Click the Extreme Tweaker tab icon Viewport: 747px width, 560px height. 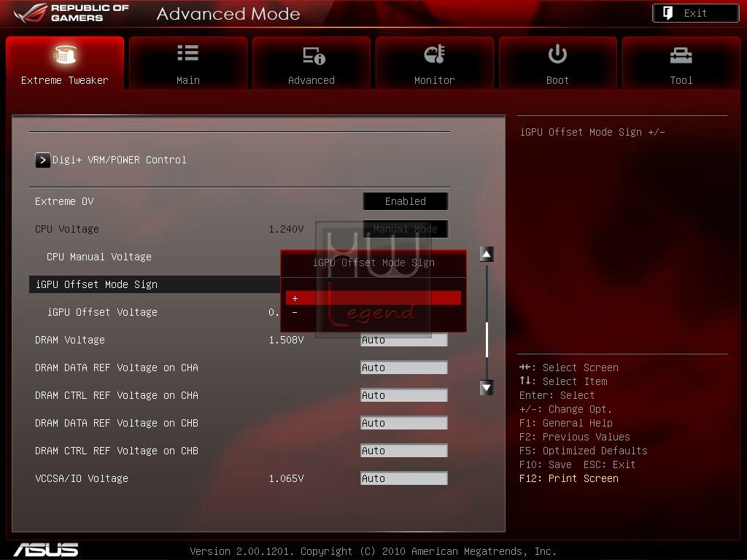[x=65, y=54]
